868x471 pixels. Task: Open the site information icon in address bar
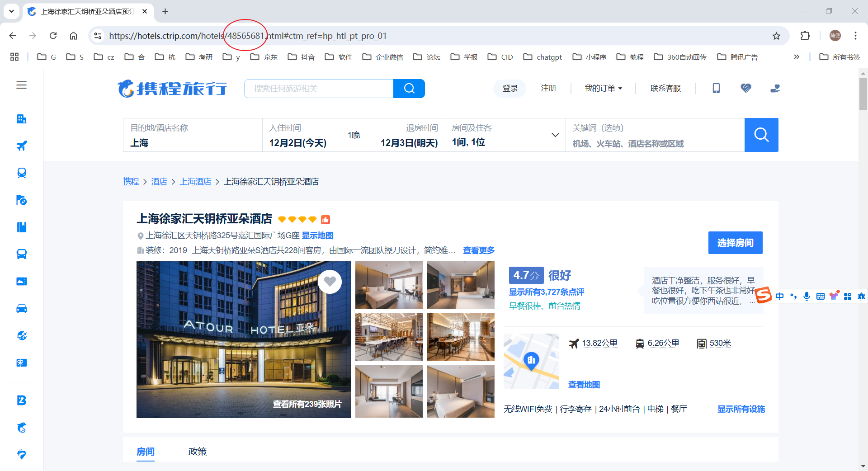point(98,36)
